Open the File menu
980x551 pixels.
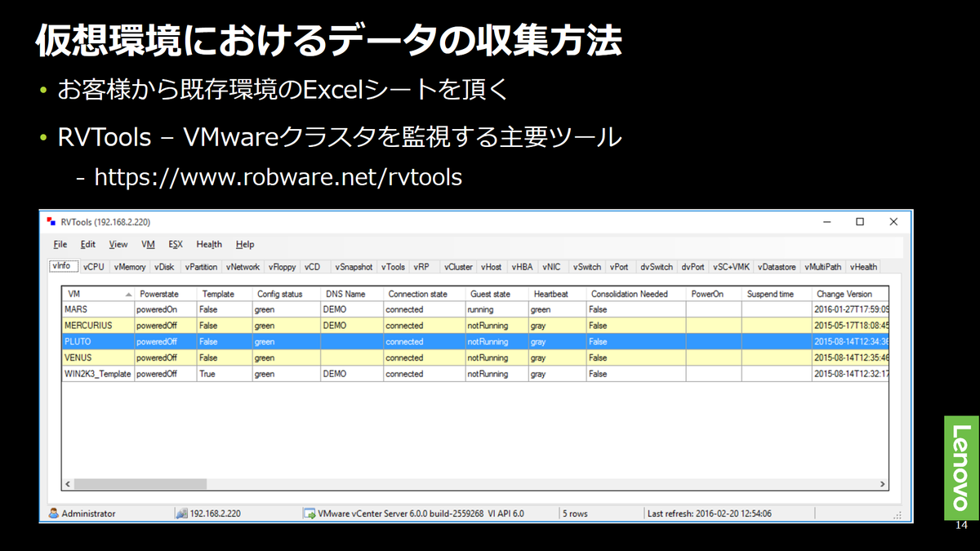pos(60,244)
